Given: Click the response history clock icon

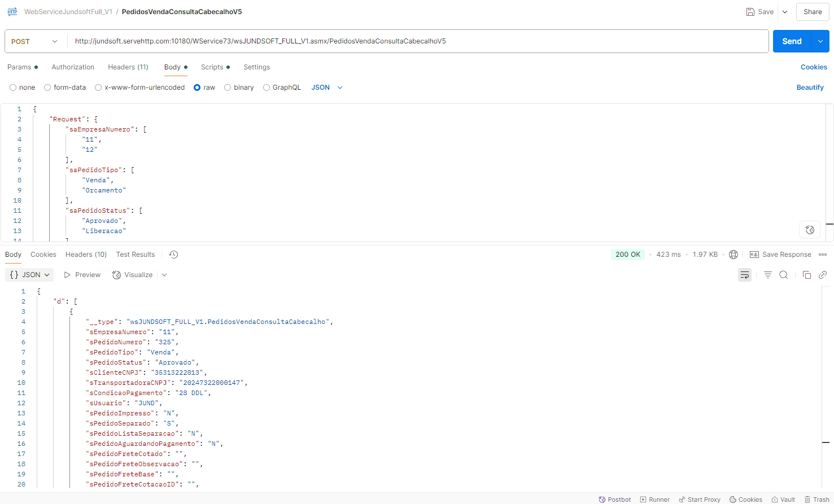Looking at the screenshot, I should tap(173, 255).
